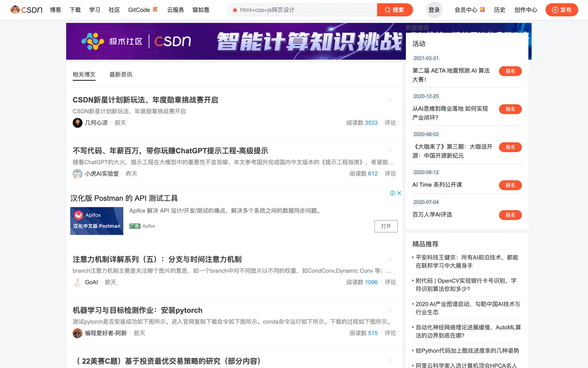The height and width of the screenshot is (368, 588).
Task: Click the GitCode 奖 badge icon
Action: (x=155, y=9)
